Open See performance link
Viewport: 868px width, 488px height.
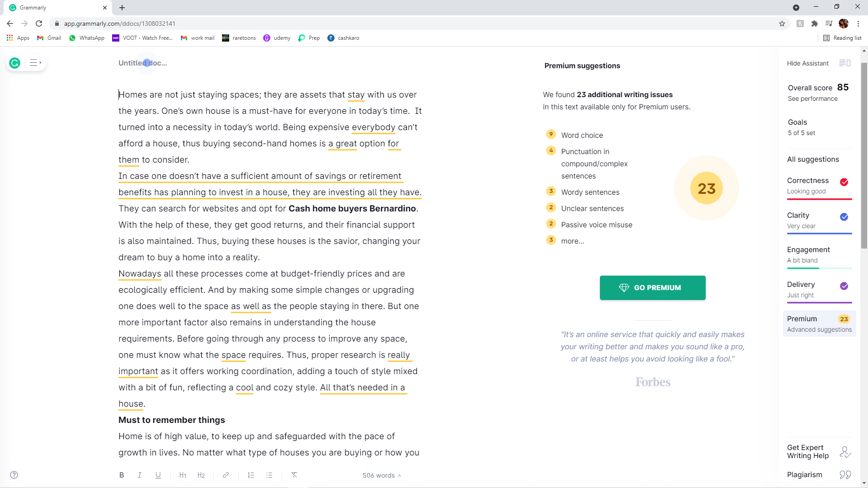point(812,99)
